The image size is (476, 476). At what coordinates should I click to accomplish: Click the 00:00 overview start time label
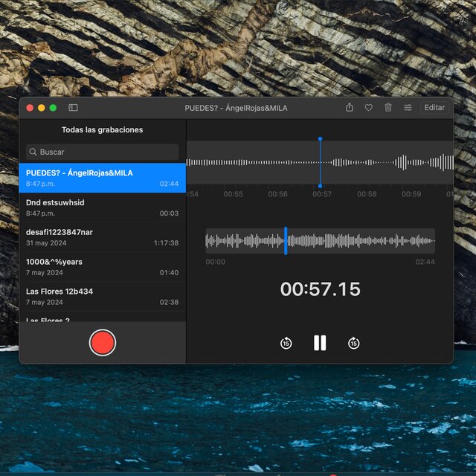click(x=216, y=262)
